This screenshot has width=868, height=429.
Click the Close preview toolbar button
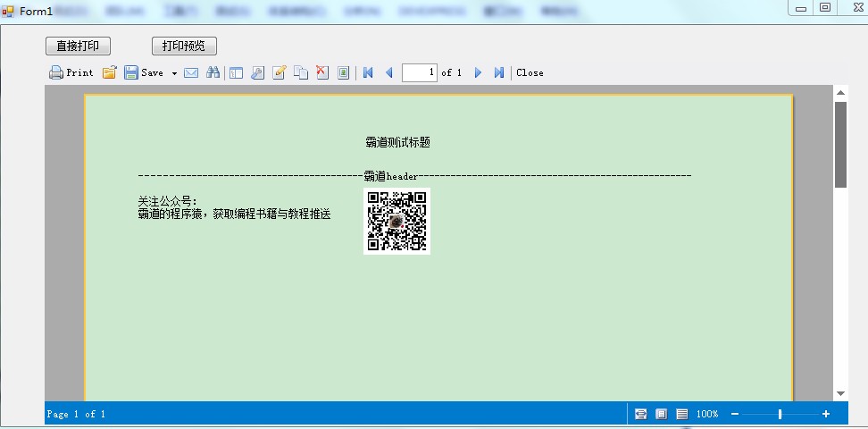530,72
